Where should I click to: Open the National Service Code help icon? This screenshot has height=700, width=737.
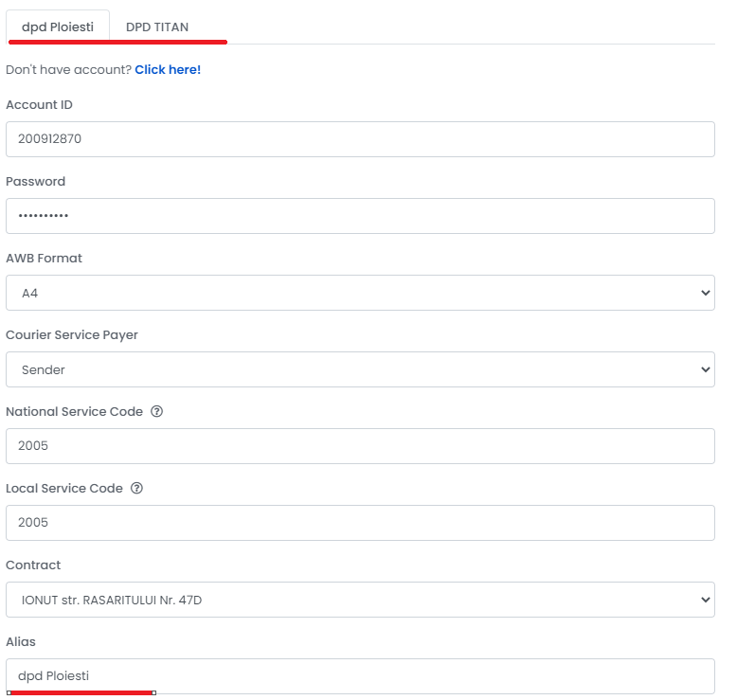tap(156, 411)
